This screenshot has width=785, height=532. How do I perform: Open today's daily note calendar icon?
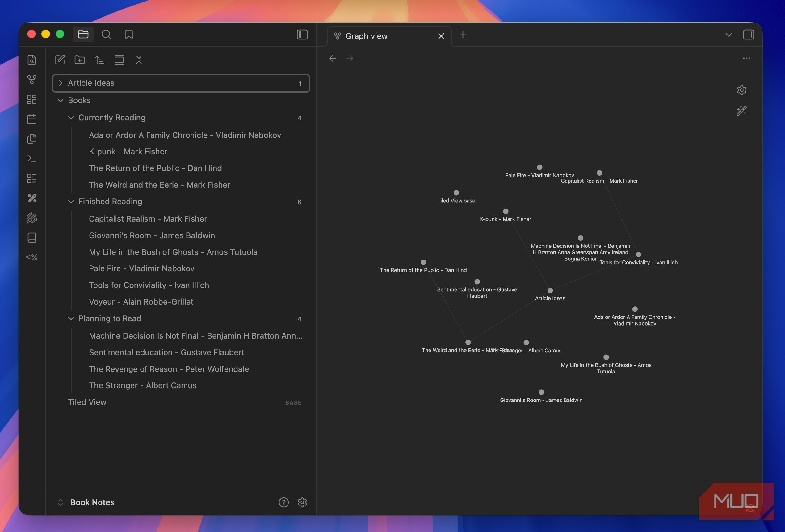pyautogui.click(x=32, y=119)
